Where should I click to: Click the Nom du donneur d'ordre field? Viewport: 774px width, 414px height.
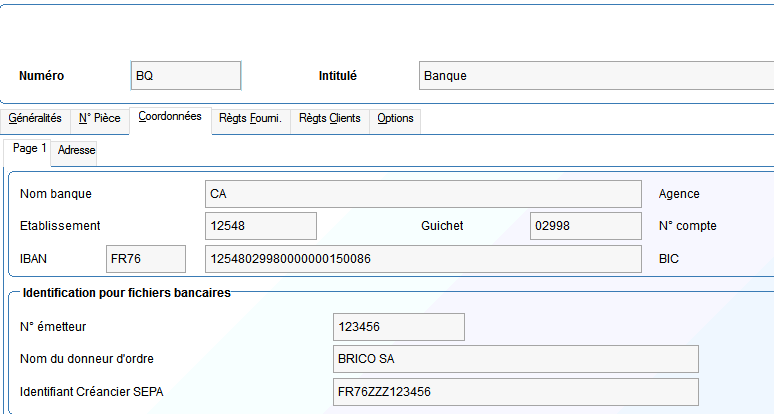pos(516,359)
